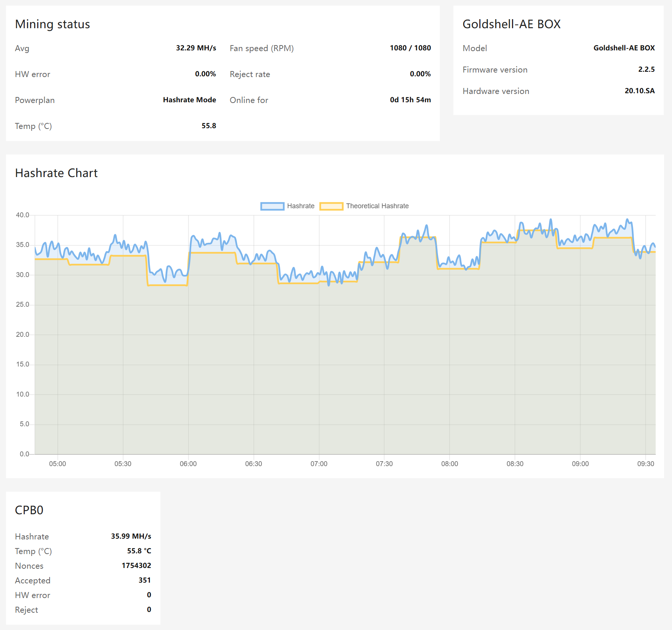The width and height of the screenshot is (672, 630).
Task: Click the '07:00' x-axis time label
Action: [319, 464]
